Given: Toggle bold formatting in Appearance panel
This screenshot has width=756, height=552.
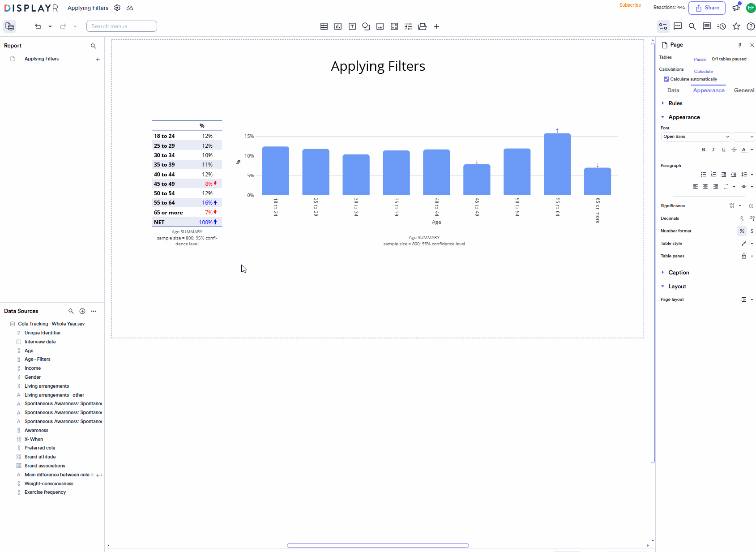Looking at the screenshot, I should pos(703,150).
